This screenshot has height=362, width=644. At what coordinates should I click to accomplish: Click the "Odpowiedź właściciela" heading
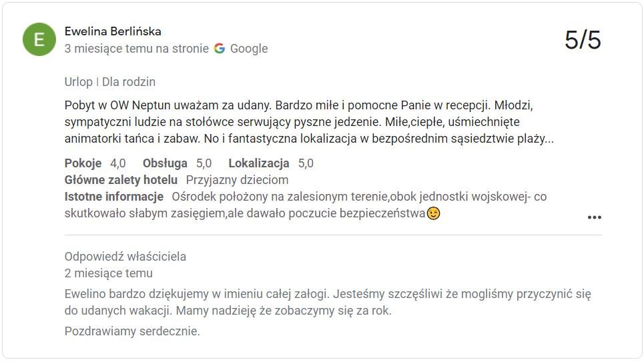coord(125,257)
